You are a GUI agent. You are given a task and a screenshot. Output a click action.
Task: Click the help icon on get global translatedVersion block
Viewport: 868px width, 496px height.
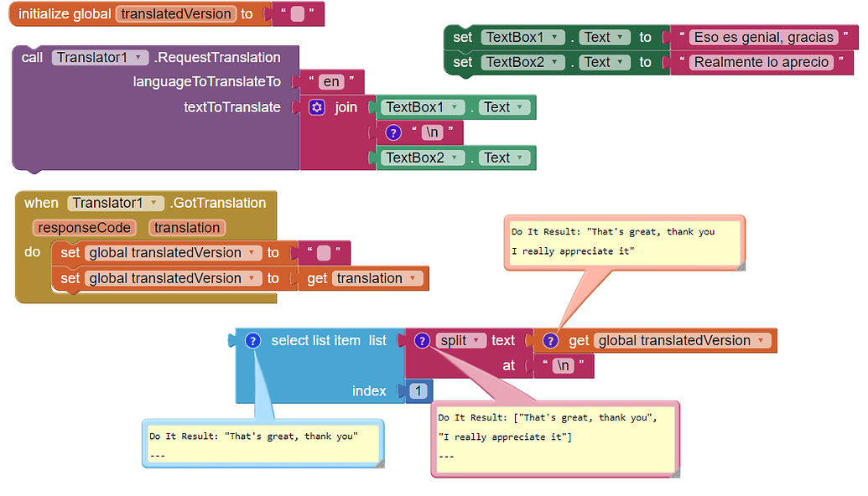(551, 340)
